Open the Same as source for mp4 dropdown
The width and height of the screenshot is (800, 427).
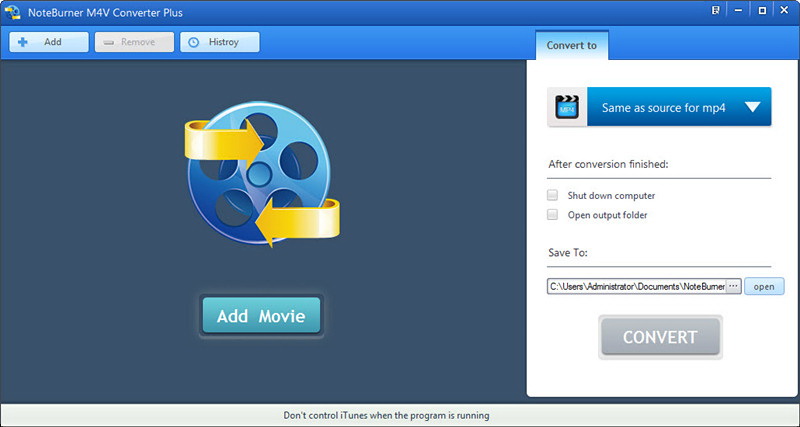tap(679, 107)
